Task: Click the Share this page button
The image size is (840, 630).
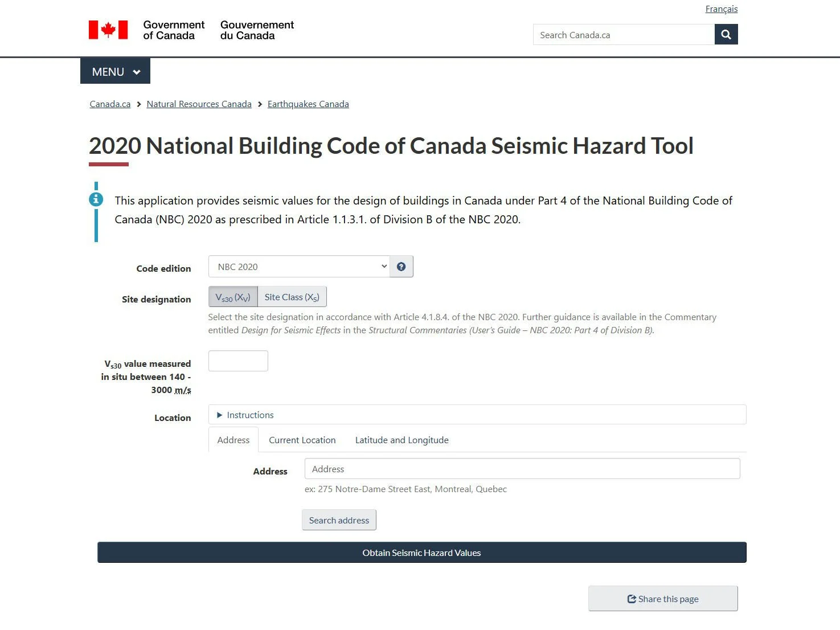Action: point(663,599)
